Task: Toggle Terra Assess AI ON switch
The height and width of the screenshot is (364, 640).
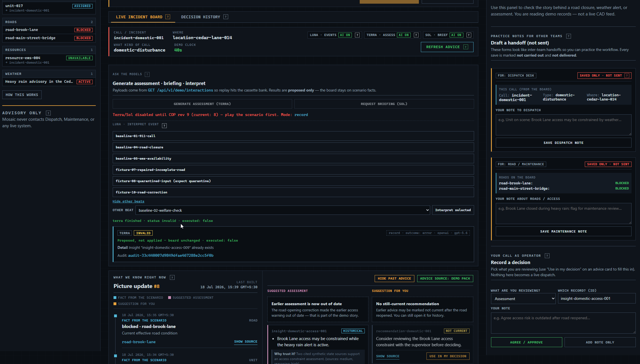Action: (404, 35)
